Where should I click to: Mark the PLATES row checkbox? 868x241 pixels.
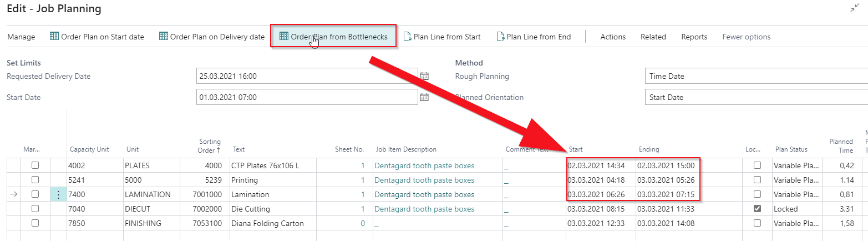click(35, 165)
